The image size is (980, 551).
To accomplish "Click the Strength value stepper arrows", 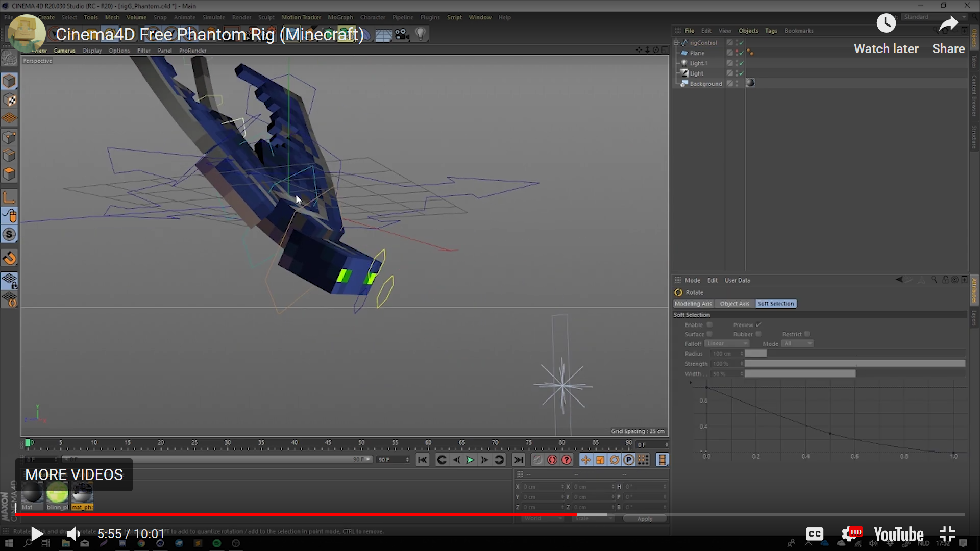I will 742,364.
